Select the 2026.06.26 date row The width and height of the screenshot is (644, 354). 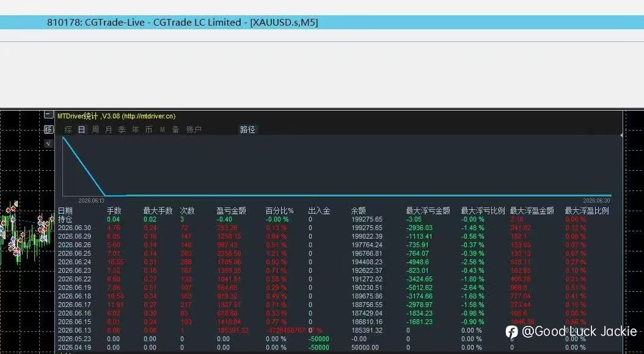(75, 245)
